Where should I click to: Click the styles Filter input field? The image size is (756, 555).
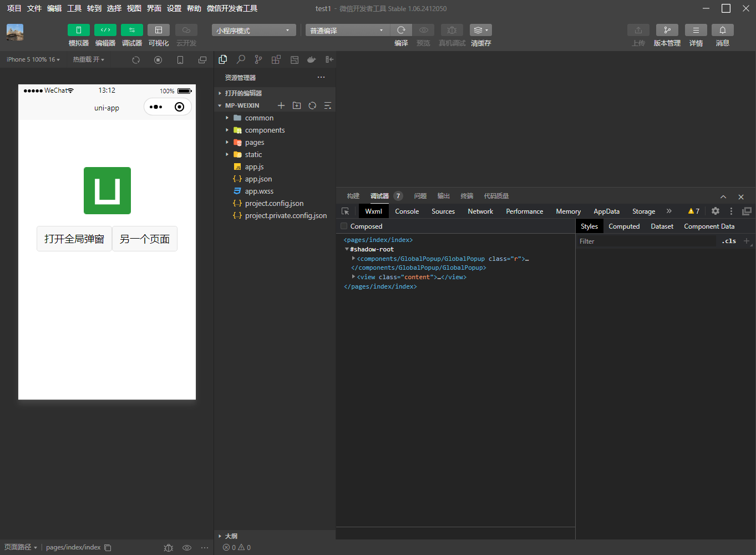pyautogui.click(x=646, y=241)
